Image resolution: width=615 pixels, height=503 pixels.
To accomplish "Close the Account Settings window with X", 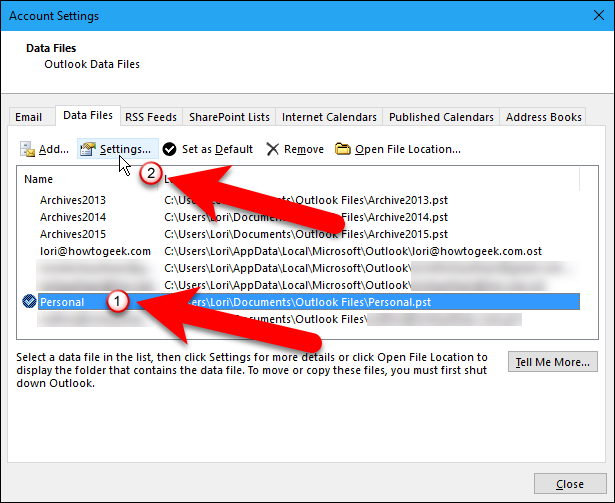I will coord(599,15).
